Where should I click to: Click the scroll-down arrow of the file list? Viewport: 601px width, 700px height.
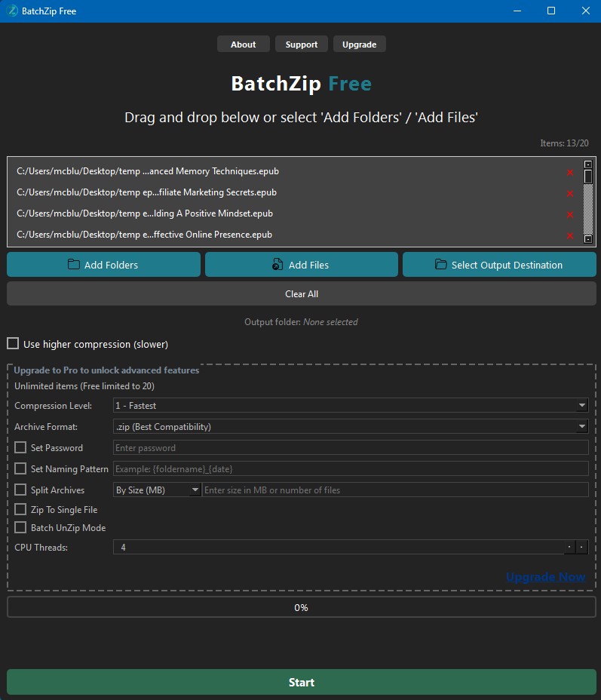[x=588, y=239]
